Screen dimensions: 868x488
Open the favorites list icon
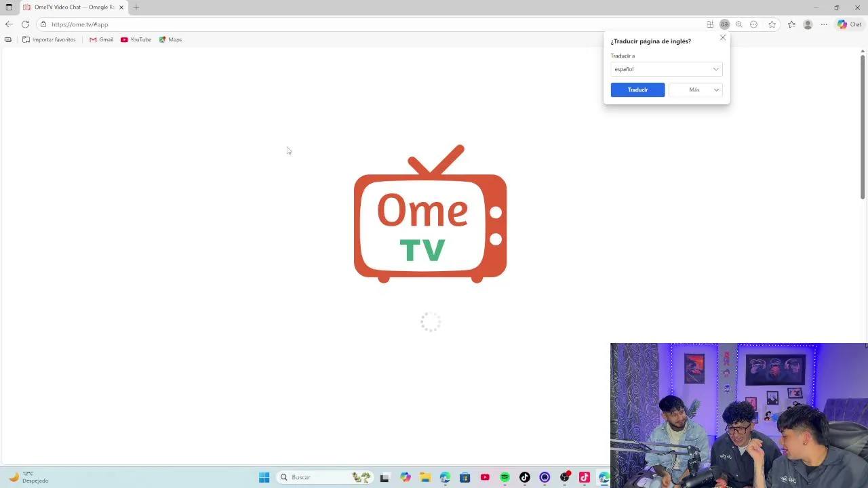click(x=791, y=24)
